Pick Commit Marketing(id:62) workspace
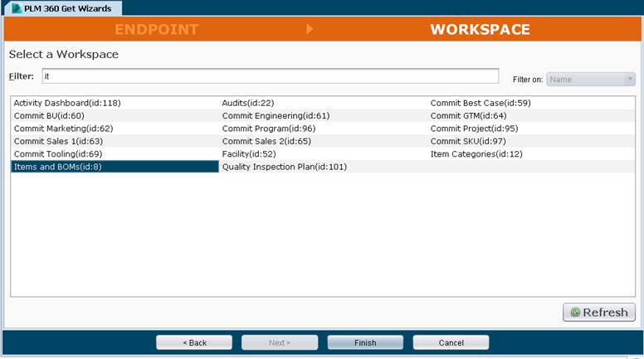 point(63,129)
